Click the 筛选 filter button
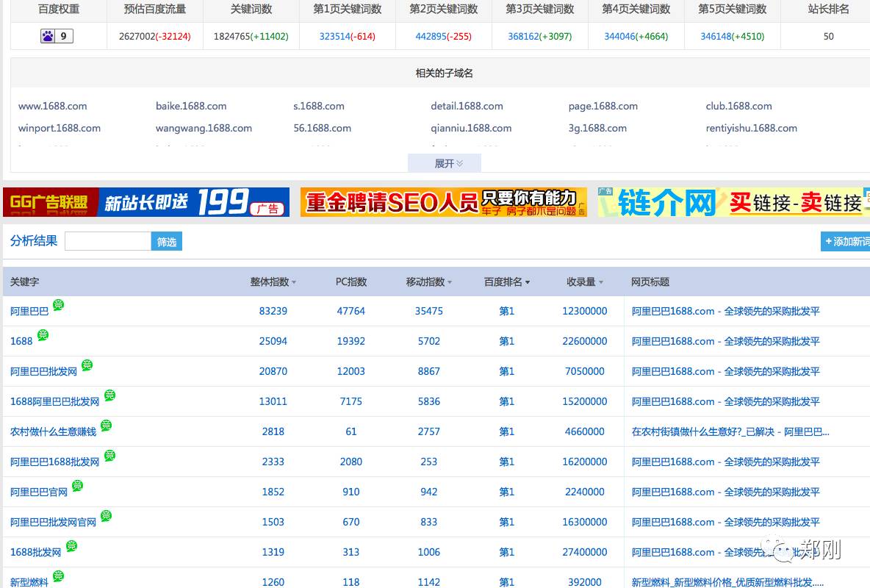This screenshot has height=588, width=870. [167, 242]
